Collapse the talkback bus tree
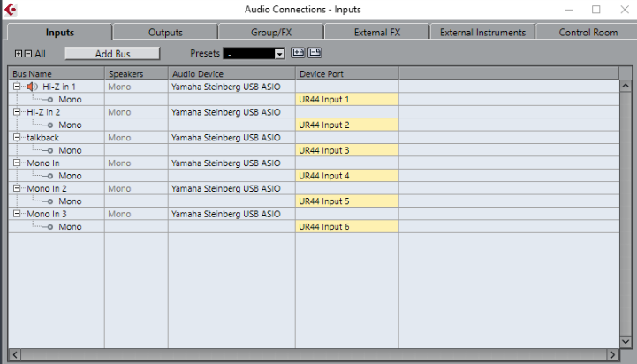This screenshot has height=364, width=637. [x=17, y=138]
